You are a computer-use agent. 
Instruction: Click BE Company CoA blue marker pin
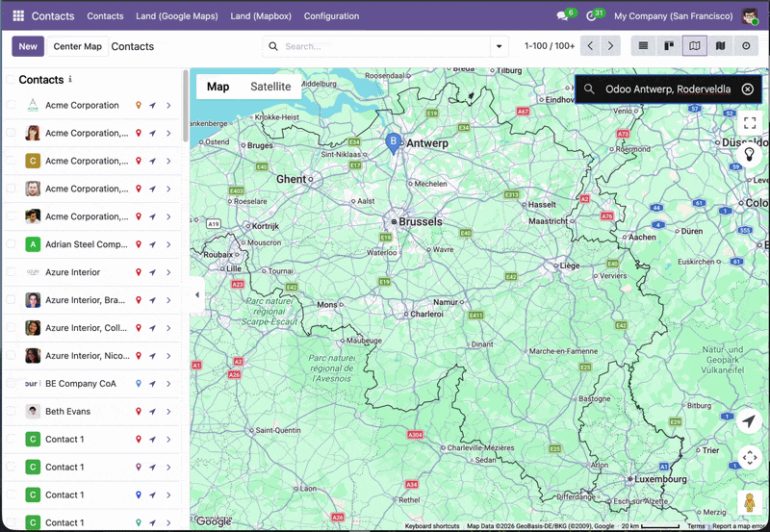point(139,383)
